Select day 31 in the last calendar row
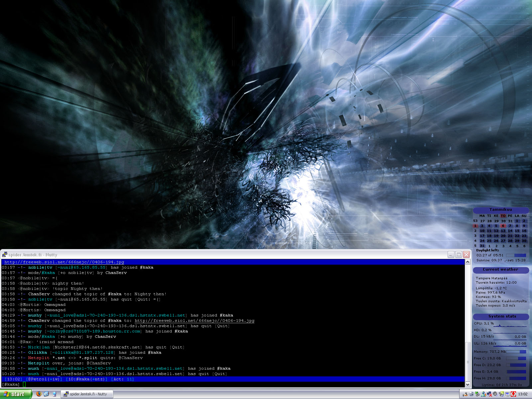Viewport: 532px width, 399px height. tap(482, 246)
